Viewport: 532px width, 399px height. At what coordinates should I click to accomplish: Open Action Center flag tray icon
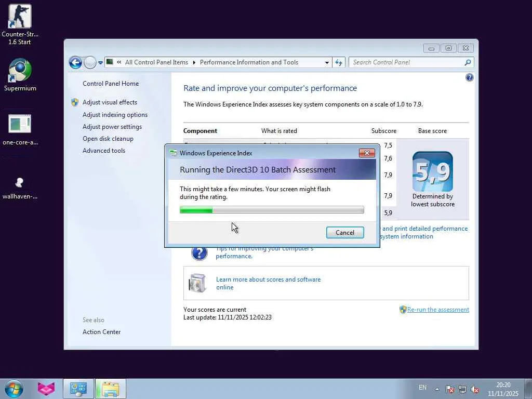coord(450,389)
